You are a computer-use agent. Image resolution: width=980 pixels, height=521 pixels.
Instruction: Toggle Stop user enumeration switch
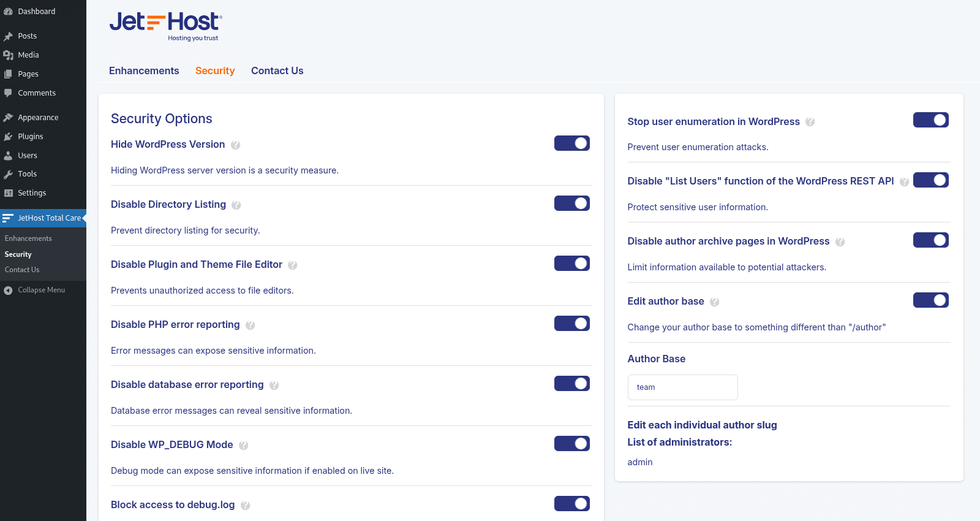(931, 120)
